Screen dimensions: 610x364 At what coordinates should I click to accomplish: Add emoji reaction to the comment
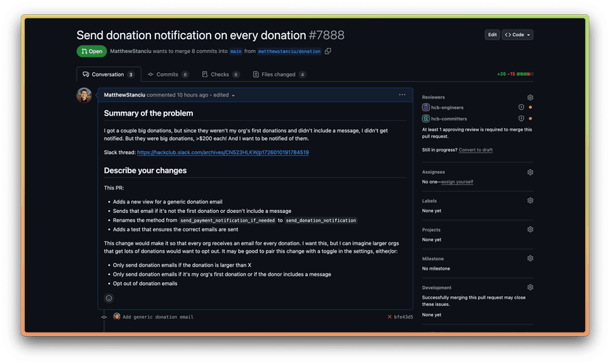109,298
